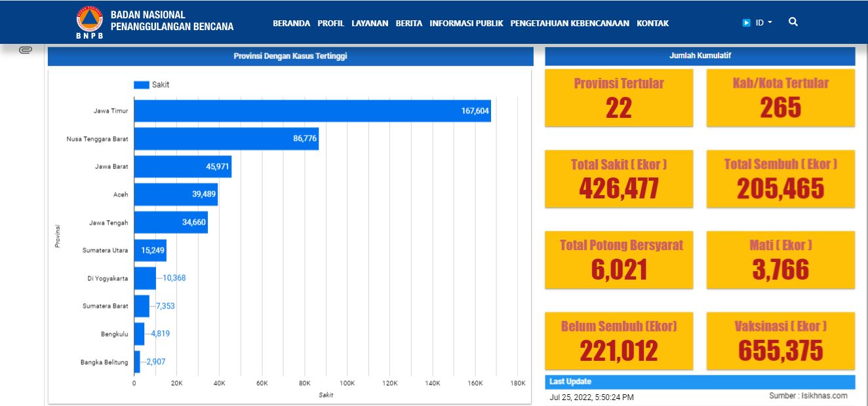Open the INFORMASI PUBLIK menu
Screen dimensions: 868x406
click(466, 23)
